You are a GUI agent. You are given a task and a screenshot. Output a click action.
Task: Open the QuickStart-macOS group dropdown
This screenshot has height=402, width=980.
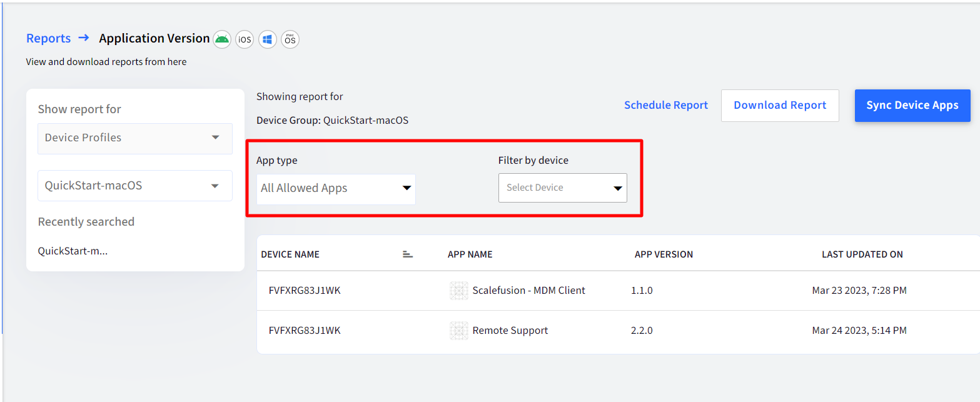135,186
